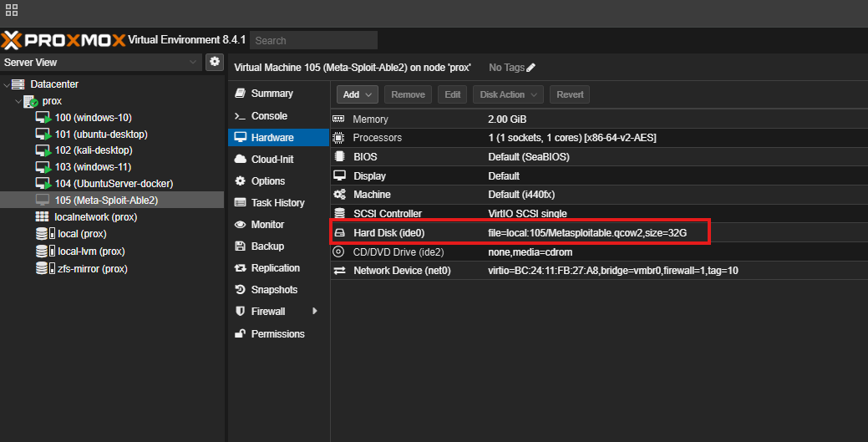Click the edit tags pencil icon
Screen dimensions: 868x442
530,68
